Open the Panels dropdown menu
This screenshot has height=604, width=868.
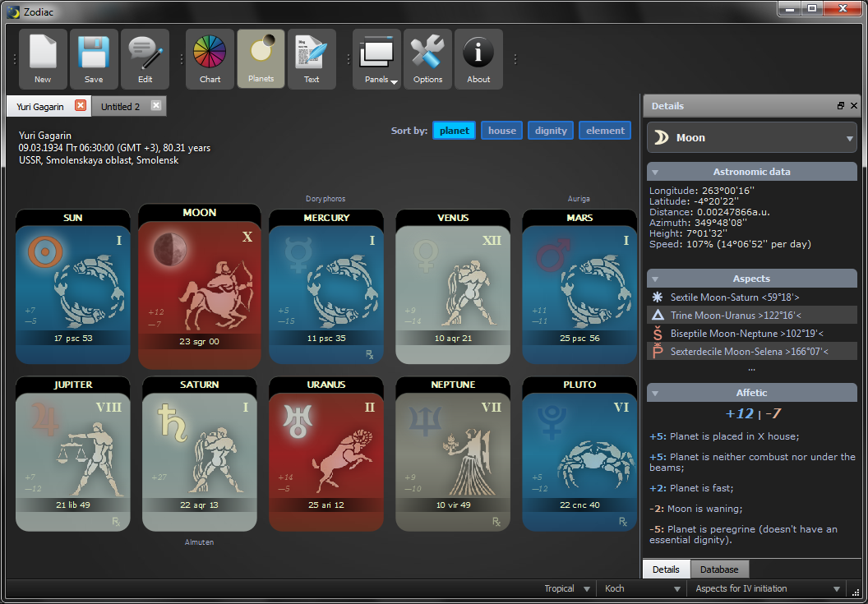[377, 58]
